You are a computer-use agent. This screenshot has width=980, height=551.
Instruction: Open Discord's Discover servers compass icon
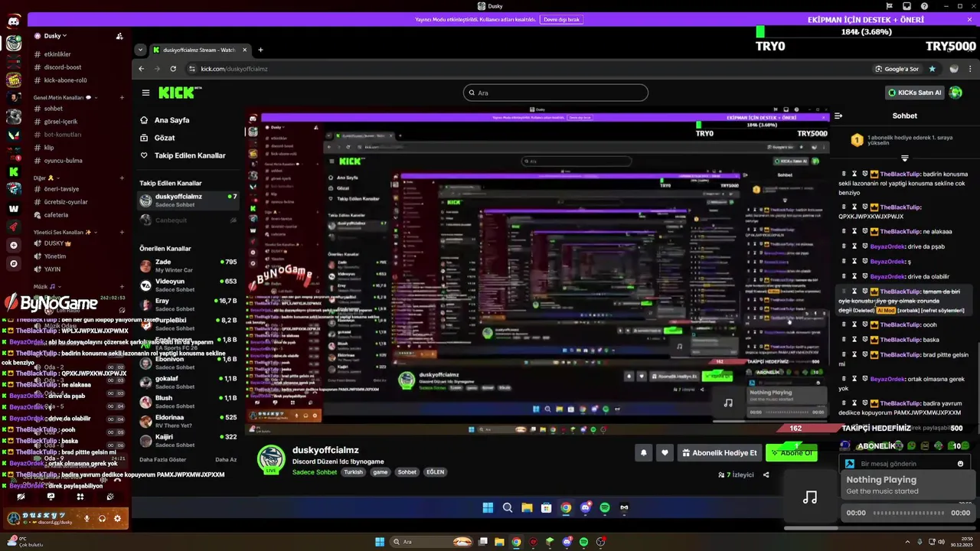click(14, 263)
